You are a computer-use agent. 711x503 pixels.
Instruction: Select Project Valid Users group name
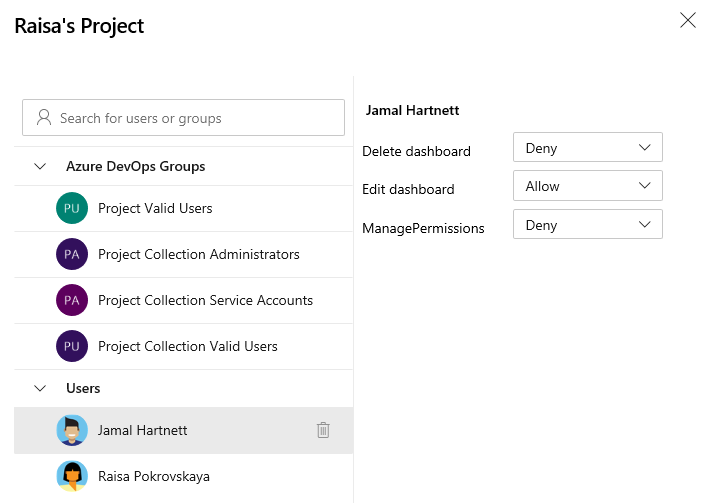(x=155, y=208)
